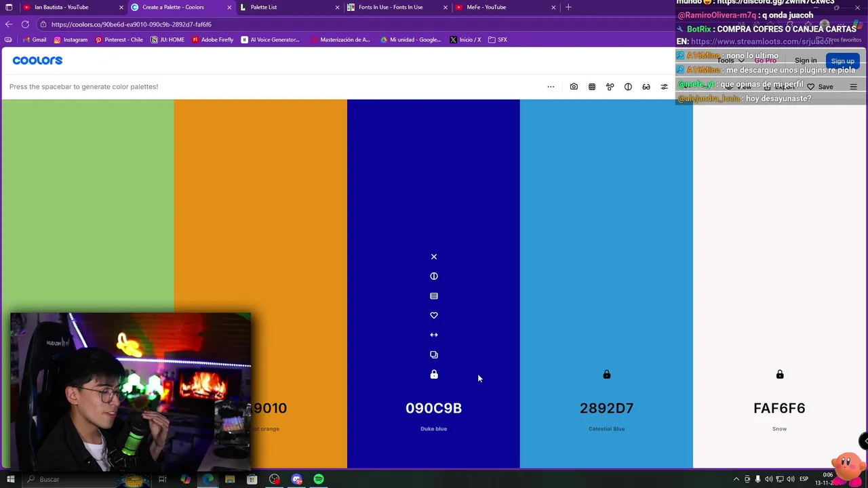Open the Inicio / X bookmark
868x488 pixels.
[x=465, y=40]
